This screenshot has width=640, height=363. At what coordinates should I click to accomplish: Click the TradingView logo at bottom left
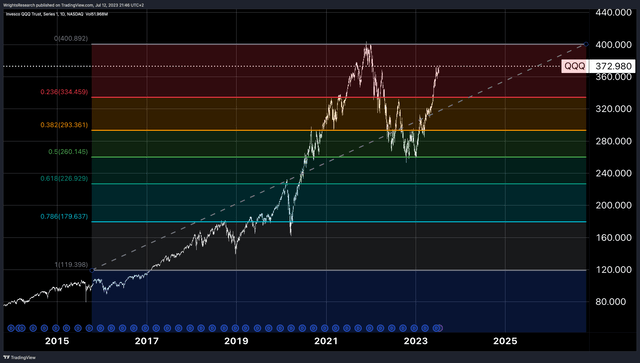(x=19, y=357)
